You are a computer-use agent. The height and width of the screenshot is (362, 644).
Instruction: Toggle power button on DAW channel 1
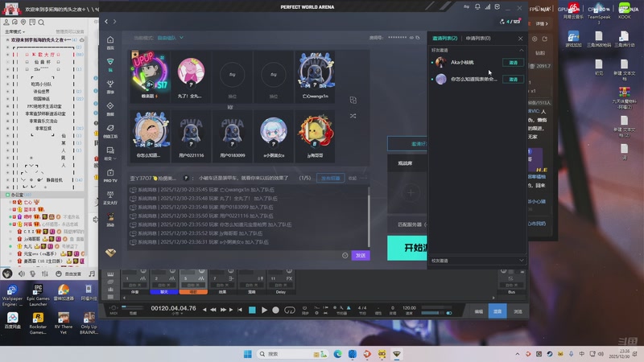143,271
